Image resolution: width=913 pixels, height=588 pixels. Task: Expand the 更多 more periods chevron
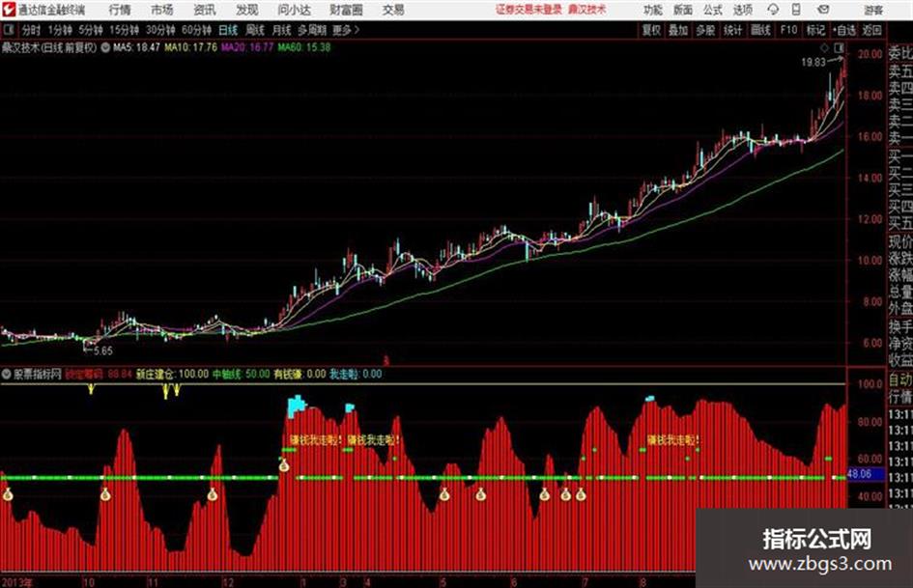tap(346, 30)
